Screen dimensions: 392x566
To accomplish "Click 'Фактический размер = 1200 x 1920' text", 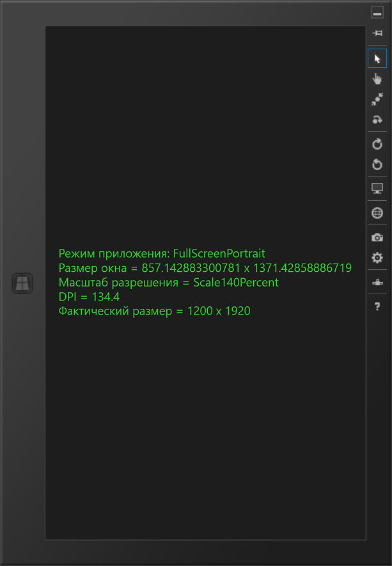I will 155,311.
